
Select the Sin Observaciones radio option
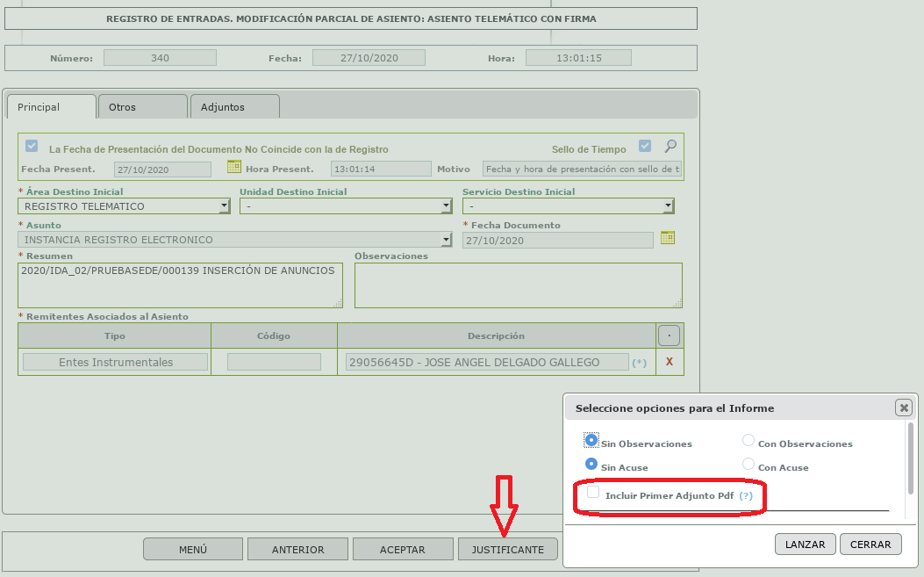tap(591, 440)
